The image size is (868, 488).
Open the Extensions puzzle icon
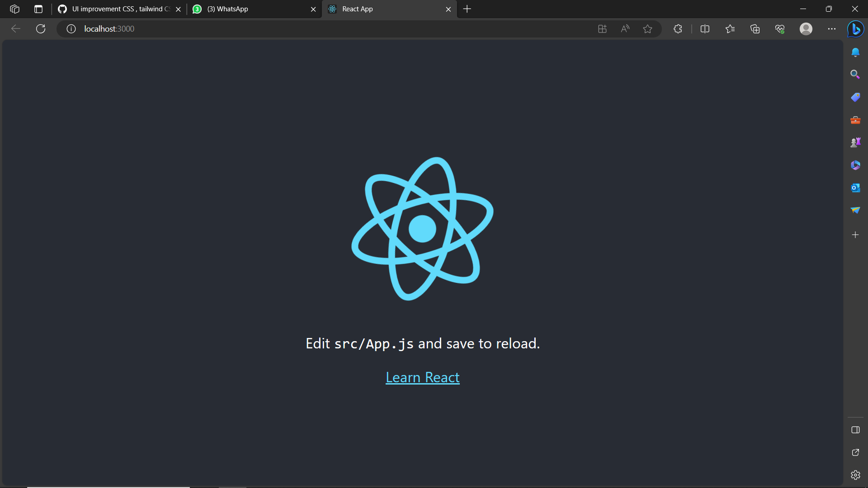coord(678,28)
